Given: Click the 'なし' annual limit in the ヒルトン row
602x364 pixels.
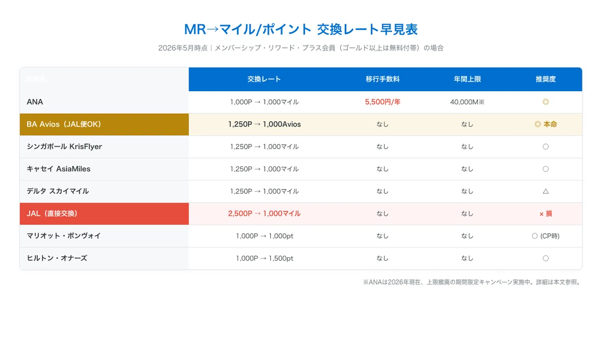Looking at the screenshot, I should point(468,258).
